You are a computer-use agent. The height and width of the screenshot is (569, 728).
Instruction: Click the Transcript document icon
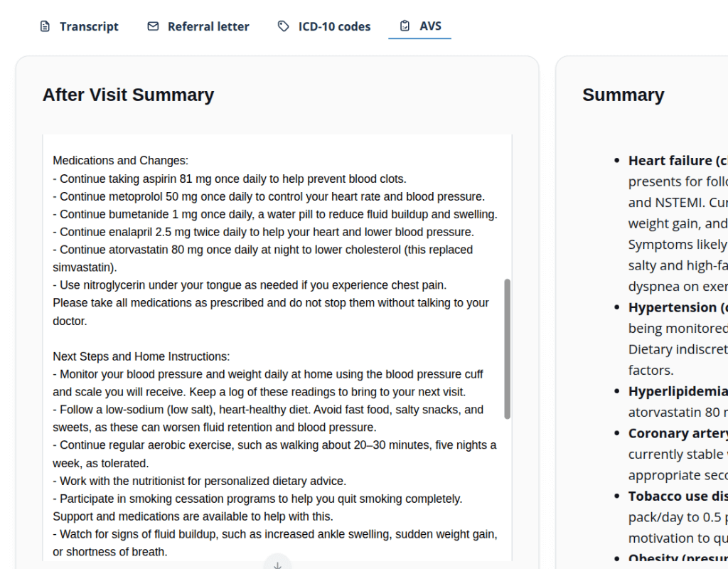[45, 27]
